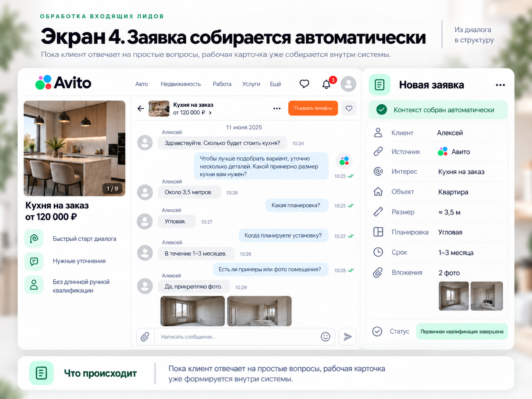Click the Нужные уточнения chat icon
This screenshot has height=399, width=532.
coord(34,261)
